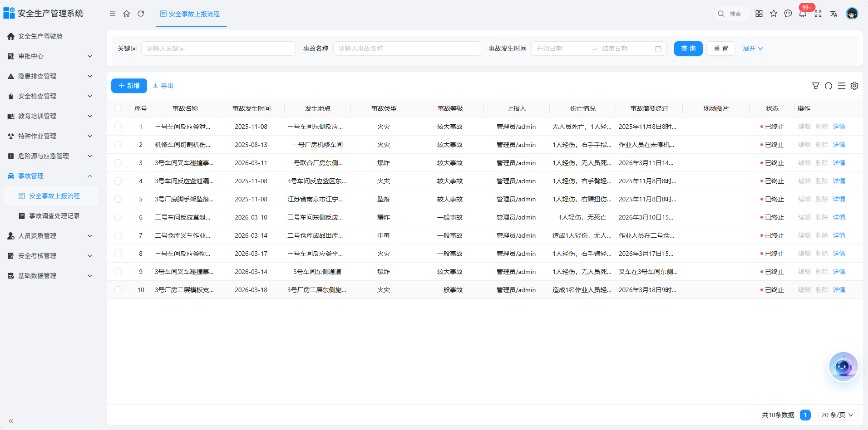Expand more filters via 展开
Image resolution: width=868 pixels, height=430 pixels.
753,49
